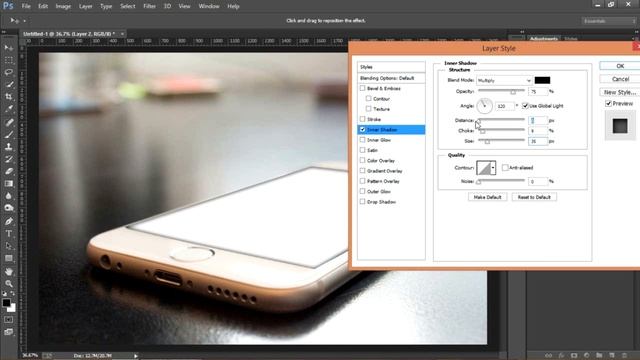Enable Satin checkbox

[362, 150]
